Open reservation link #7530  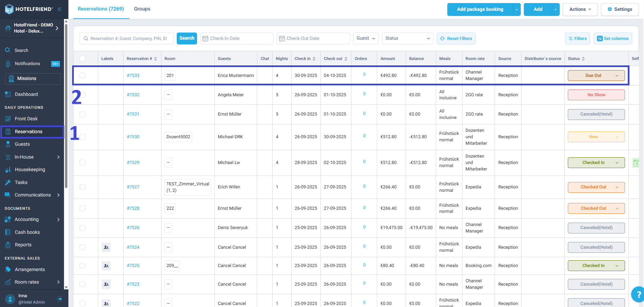coord(133,137)
